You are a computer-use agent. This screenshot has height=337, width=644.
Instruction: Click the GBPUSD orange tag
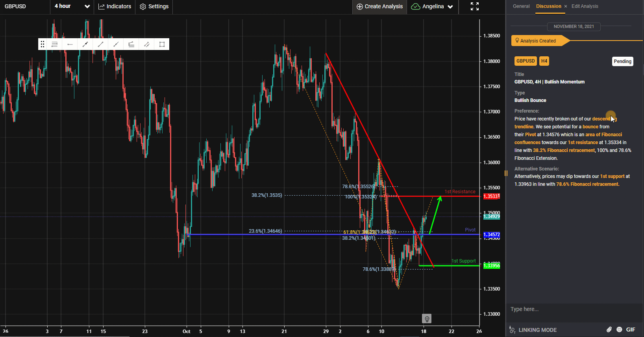pos(526,61)
